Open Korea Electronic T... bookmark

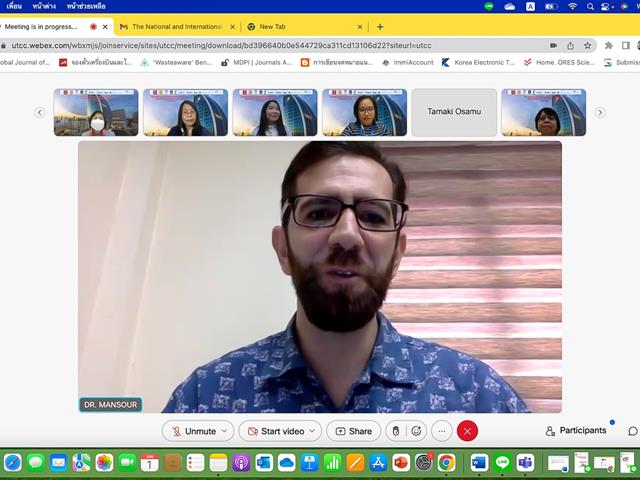tap(478, 62)
